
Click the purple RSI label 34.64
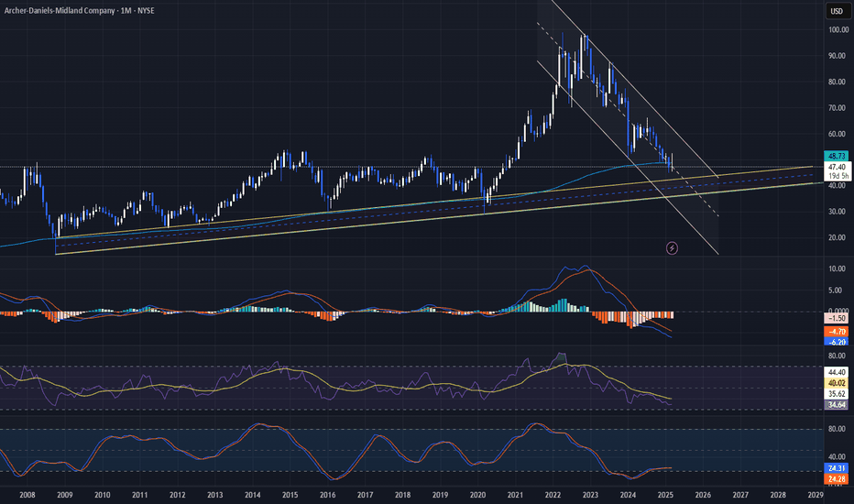(837, 405)
